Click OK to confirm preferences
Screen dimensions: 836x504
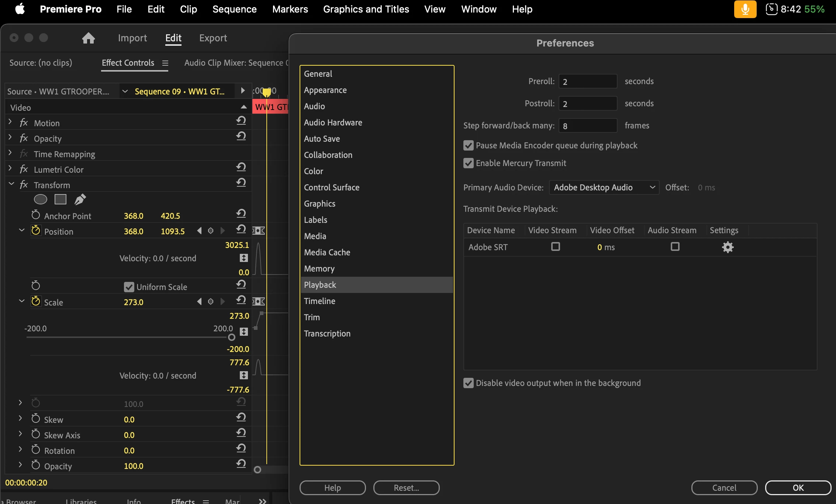pyautogui.click(x=798, y=488)
